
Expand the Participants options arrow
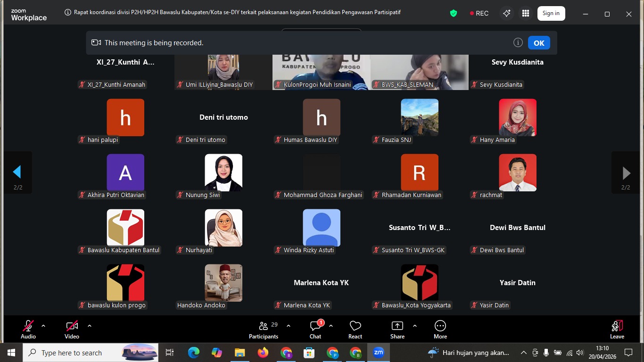pyautogui.click(x=289, y=326)
